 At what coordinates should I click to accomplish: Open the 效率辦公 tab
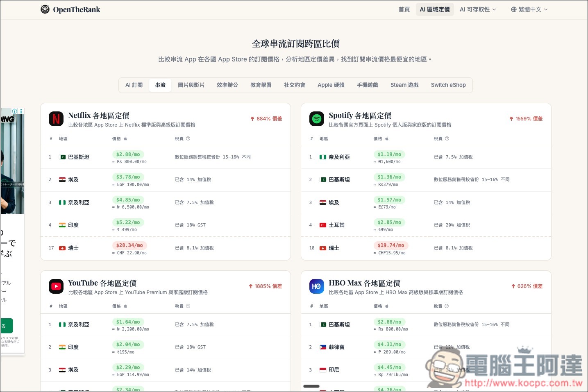click(x=227, y=85)
